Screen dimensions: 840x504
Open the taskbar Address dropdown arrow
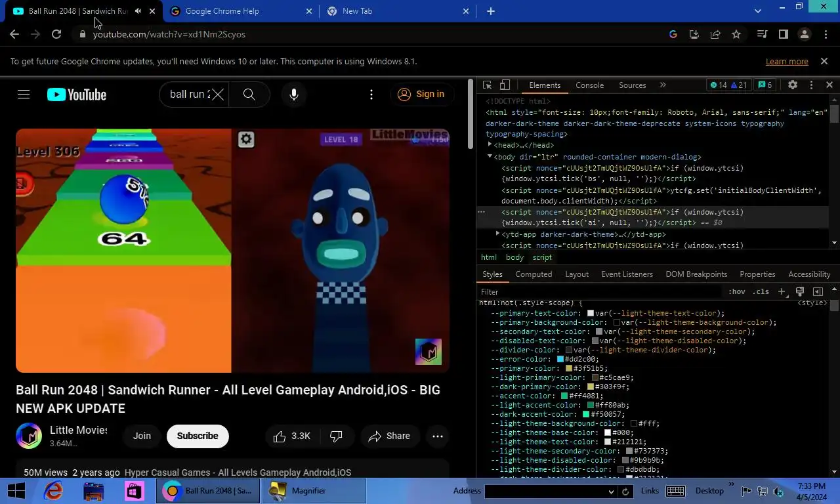pos(612,492)
